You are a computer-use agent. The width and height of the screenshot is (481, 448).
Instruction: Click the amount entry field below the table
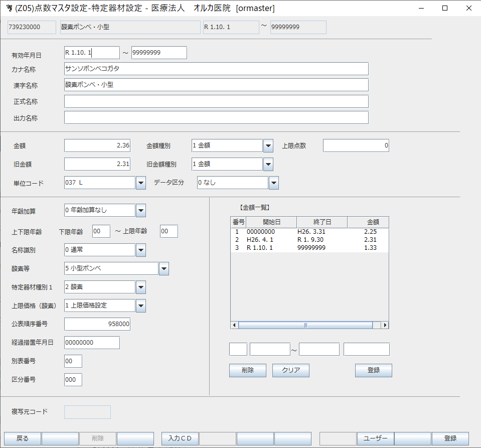(x=367, y=350)
